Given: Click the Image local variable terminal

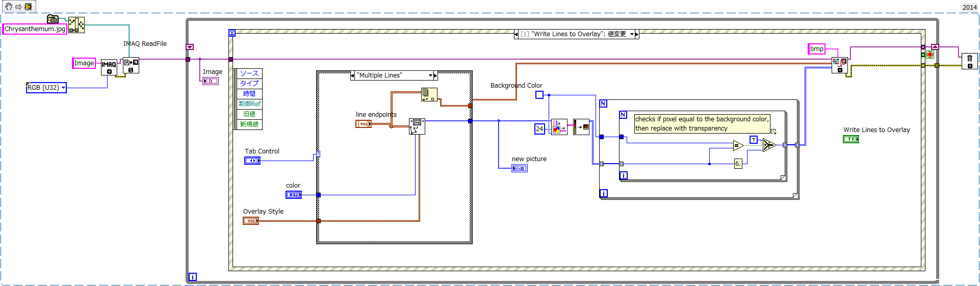Looking at the screenshot, I should [211, 81].
